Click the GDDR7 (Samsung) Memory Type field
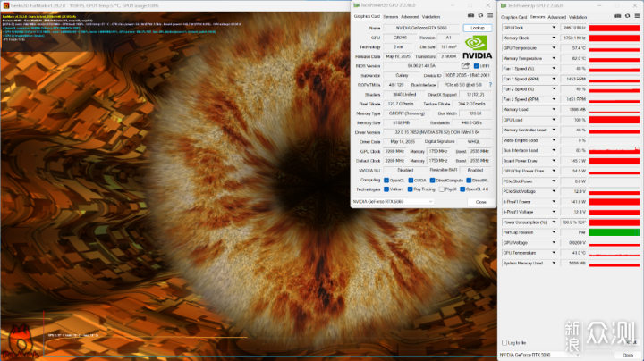 click(407, 113)
